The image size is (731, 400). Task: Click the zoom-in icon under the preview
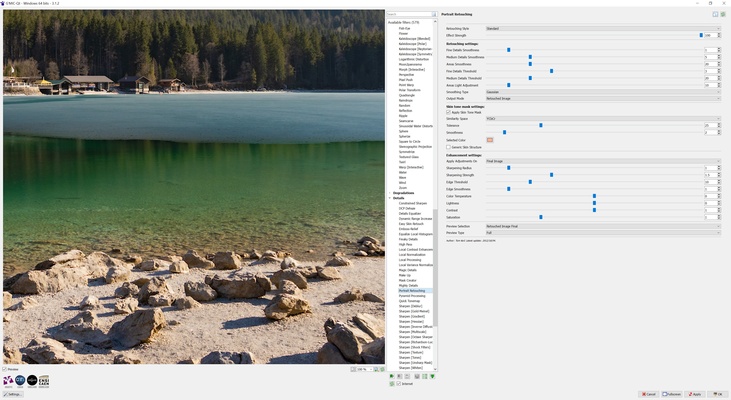[376, 369]
